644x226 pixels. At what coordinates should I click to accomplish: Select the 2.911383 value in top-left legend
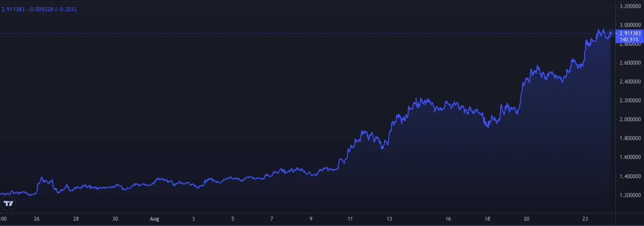point(13,9)
